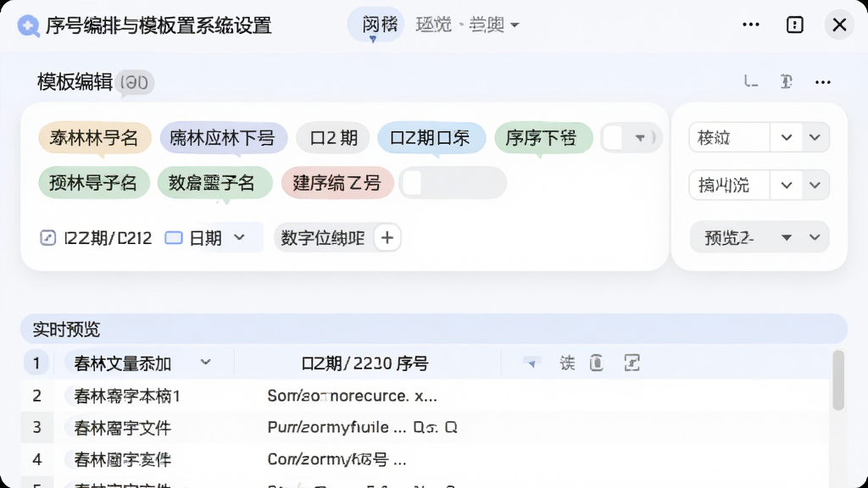
Task: Click the 预览2- dropdown end chevron
Action: point(815,237)
